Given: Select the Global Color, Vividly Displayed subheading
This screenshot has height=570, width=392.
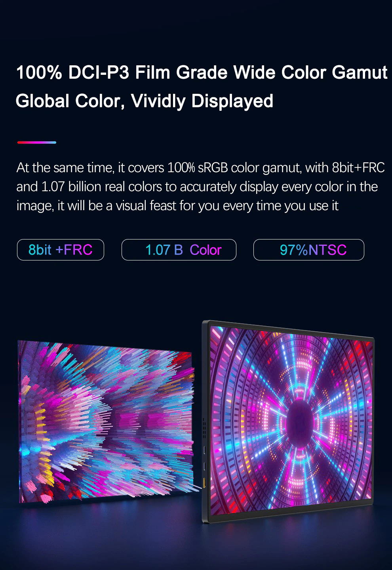Looking at the screenshot, I should (145, 101).
